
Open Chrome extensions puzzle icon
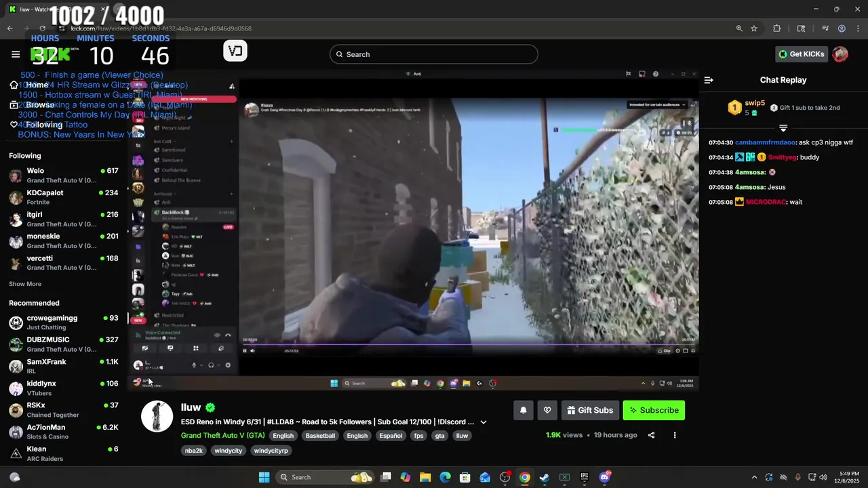tap(777, 28)
